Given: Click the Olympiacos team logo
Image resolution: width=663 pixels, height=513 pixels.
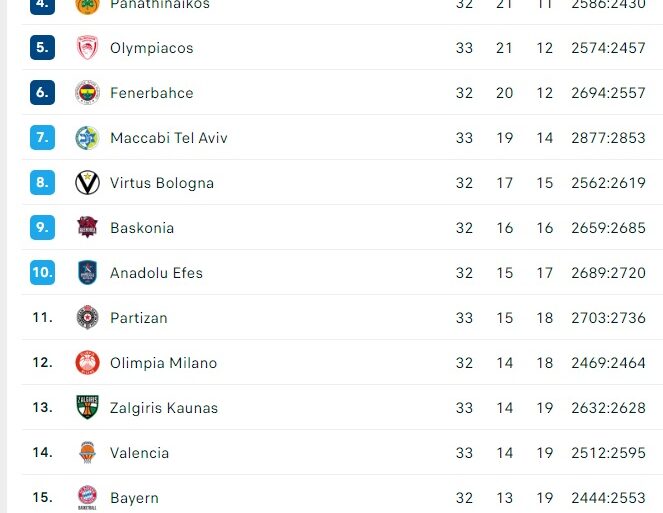Looking at the screenshot, I should coord(88,48).
